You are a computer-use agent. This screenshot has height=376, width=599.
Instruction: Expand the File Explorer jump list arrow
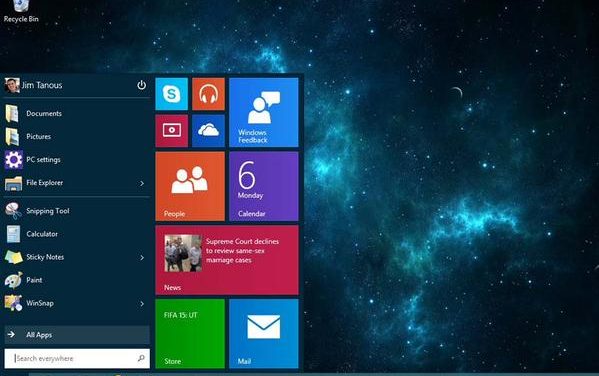coord(142,183)
